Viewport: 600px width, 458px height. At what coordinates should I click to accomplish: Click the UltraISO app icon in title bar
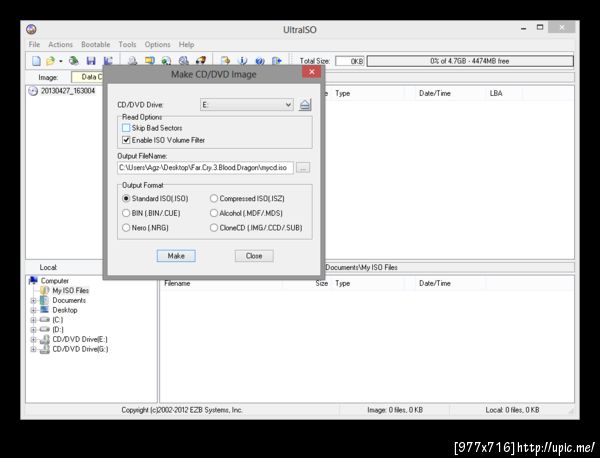click(31, 29)
